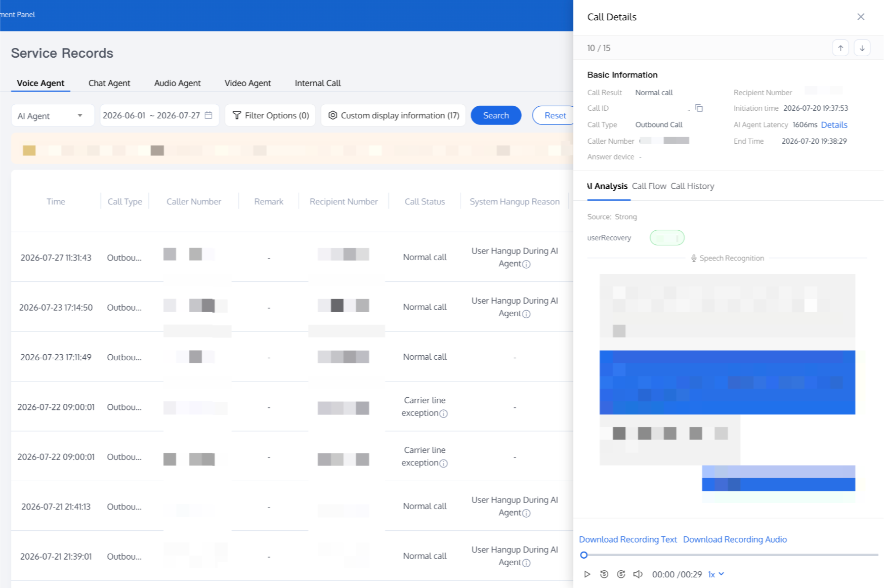Screen dimensions: 884x588
Task: Click Initiation time 2026-07-20 19:37:53
Action: (816, 108)
